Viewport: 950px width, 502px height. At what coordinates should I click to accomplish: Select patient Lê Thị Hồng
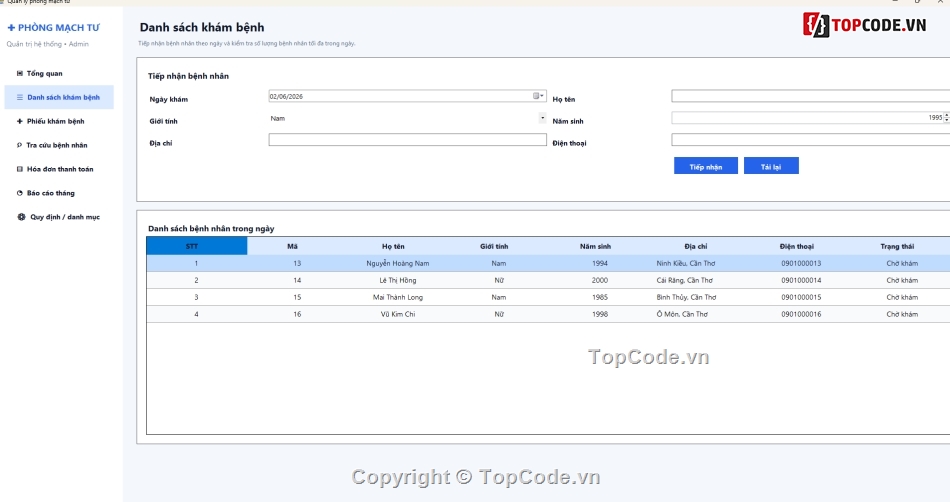397,280
